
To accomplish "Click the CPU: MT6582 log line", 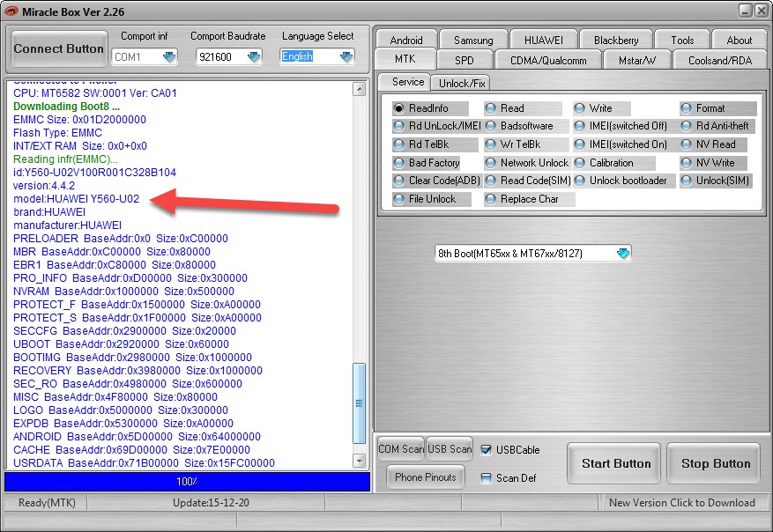I will (x=95, y=93).
